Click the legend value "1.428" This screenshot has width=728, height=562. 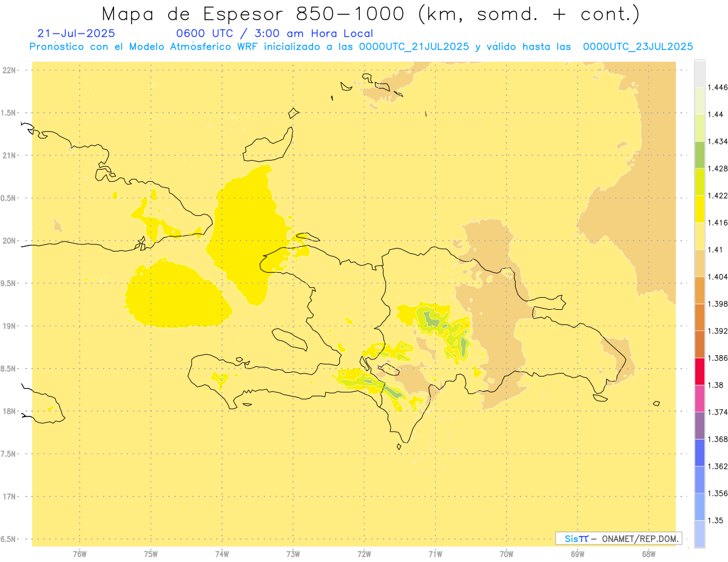[x=718, y=169]
